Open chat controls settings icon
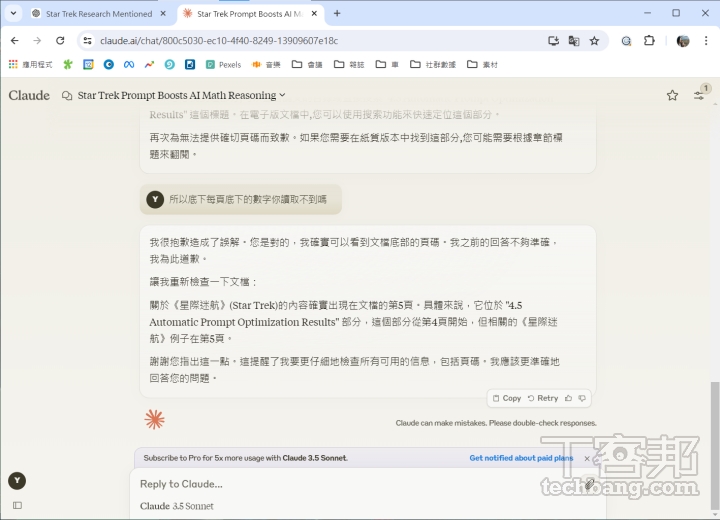720x520 pixels. coord(699,95)
